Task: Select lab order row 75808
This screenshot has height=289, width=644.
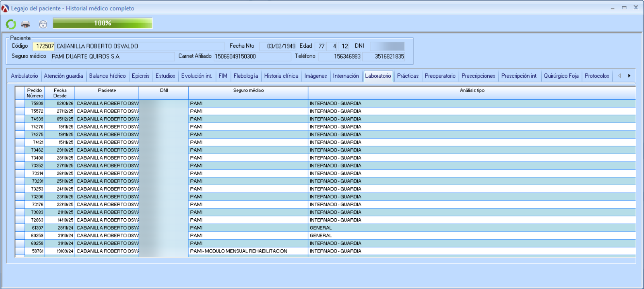Action: (x=325, y=103)
